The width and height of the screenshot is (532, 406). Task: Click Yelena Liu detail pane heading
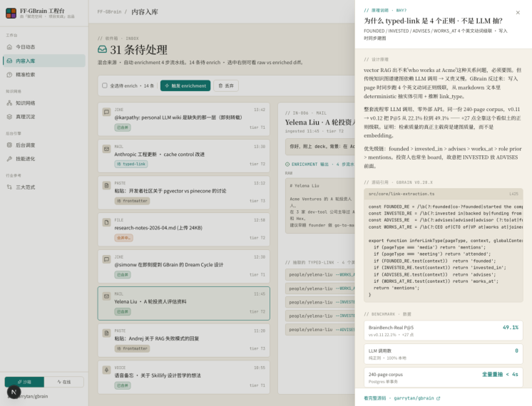click(320, 123)
